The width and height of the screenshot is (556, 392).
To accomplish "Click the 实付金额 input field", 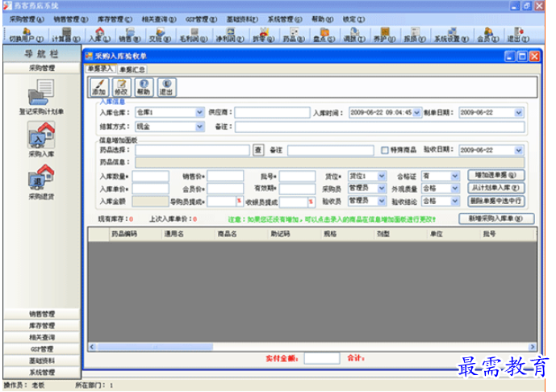I will [322, 358].
